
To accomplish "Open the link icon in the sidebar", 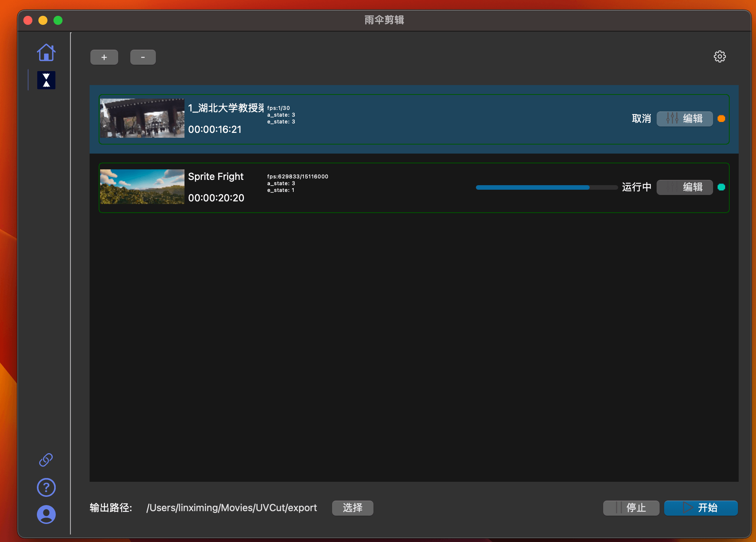I will tap(46, 460).
